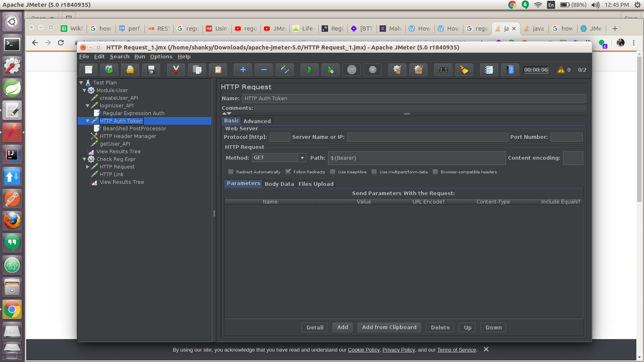Uncheck Follow Redirects checkbox

288,172
